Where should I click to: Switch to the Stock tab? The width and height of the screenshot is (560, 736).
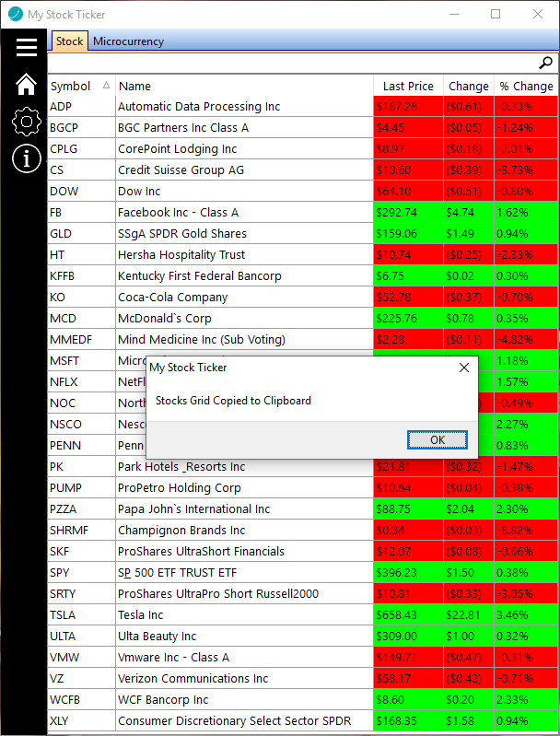(69, 41)
